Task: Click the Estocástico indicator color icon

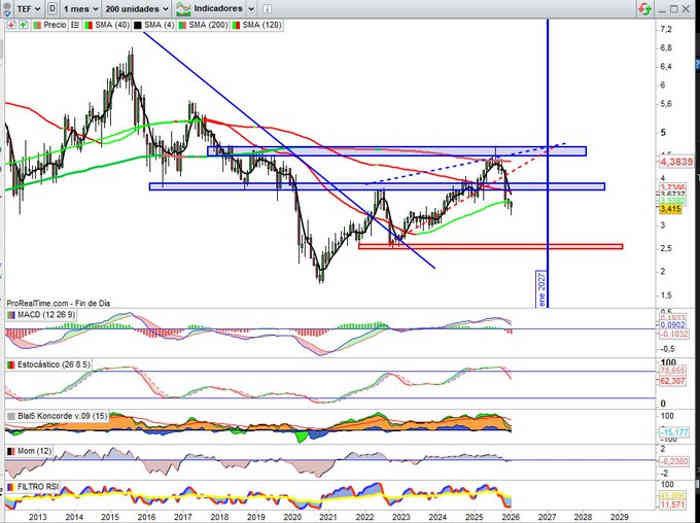Action: [11, 365]
